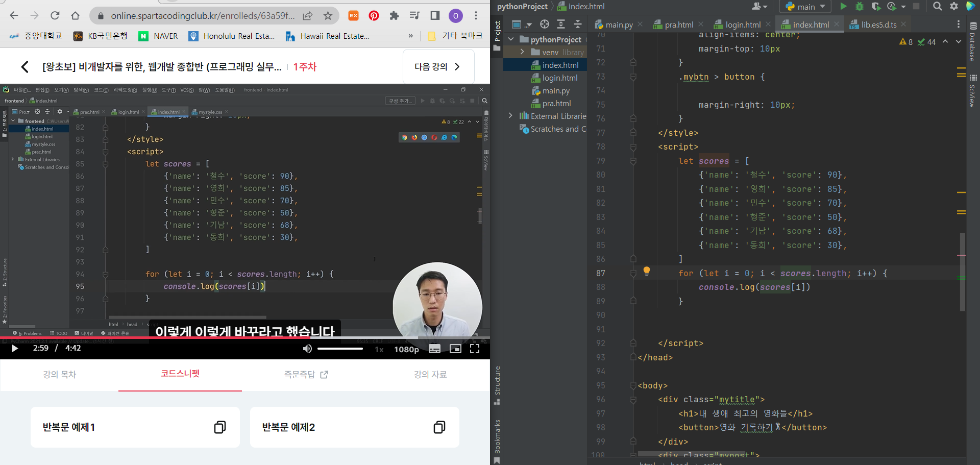The width and height of the screenshot is (980, 465).
Task: Enable picture-in-picture mode
Action: [455, 349]
